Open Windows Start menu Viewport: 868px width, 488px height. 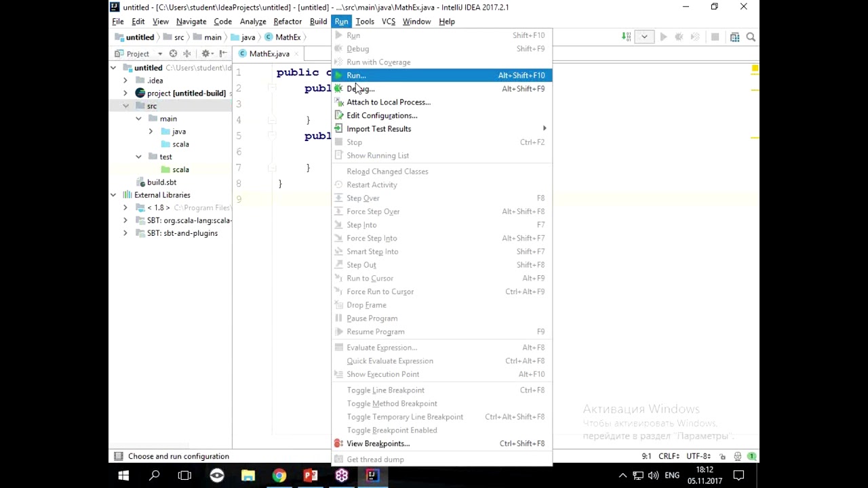point(123,475)
